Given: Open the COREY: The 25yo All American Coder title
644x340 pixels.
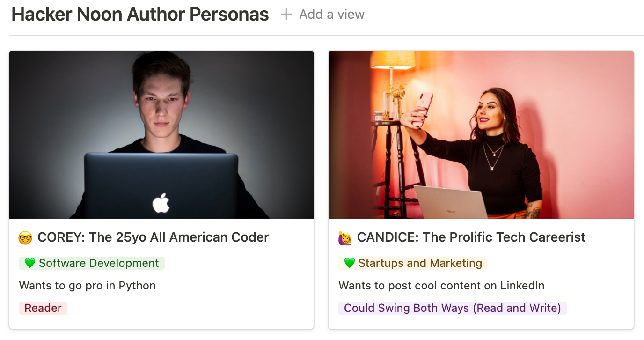Looking at the screenshot, I should 153,237.
